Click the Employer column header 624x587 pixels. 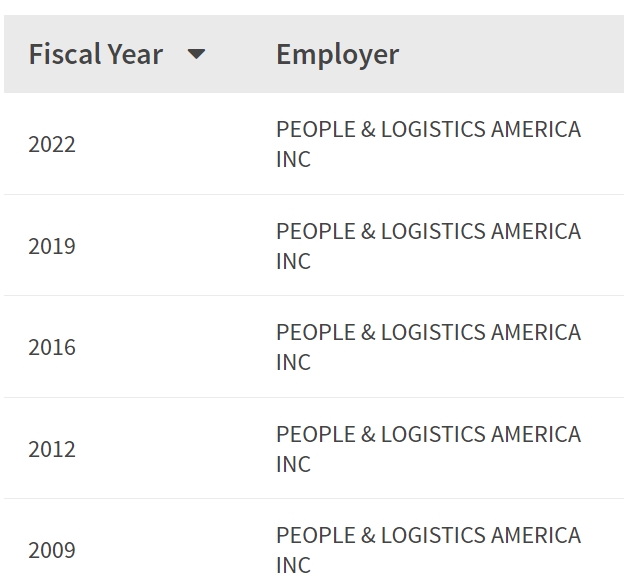tap(337, 55)
